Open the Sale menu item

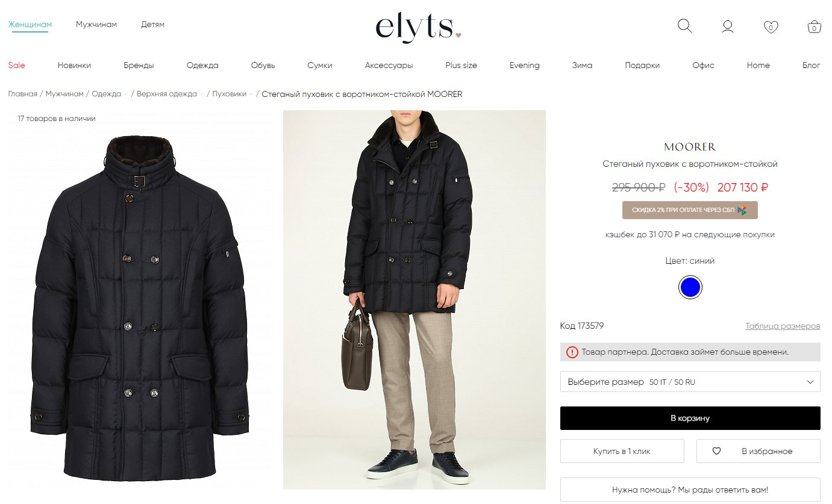point(17,65)
